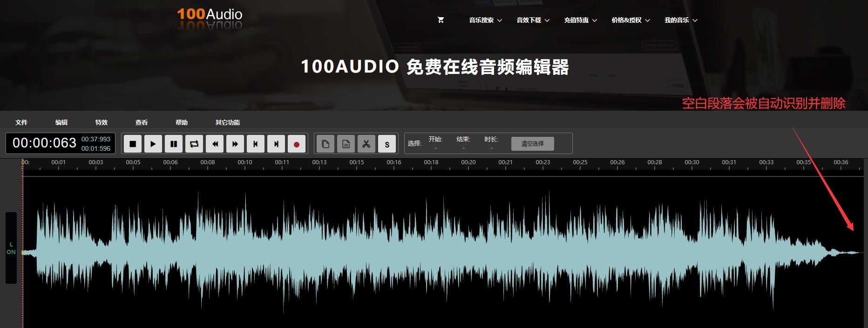The image size is (868, 328).
Task: Click the timeline at the 00:05 marker
Action: click(133, 162)
